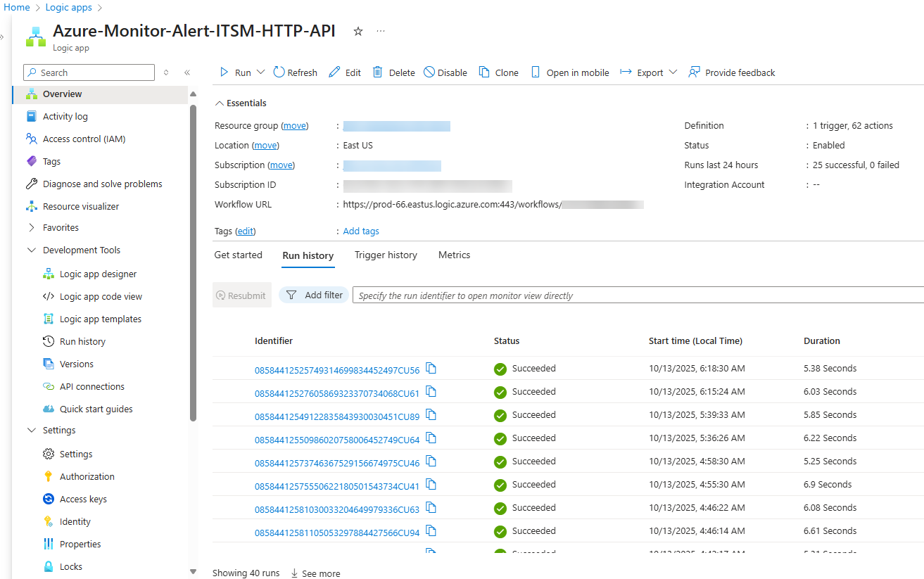
Task: Clone the logic app from toolbar
Action: [498, 72]
